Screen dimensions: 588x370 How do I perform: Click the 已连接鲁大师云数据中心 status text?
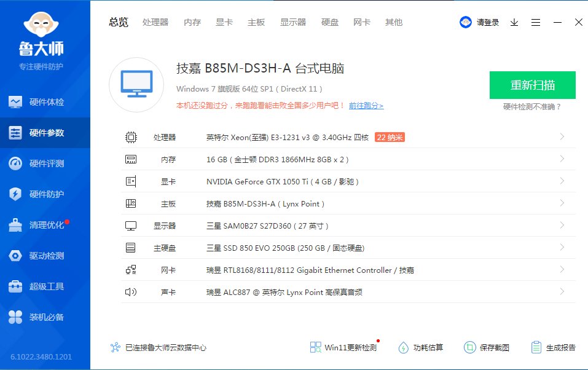[166, 347]
